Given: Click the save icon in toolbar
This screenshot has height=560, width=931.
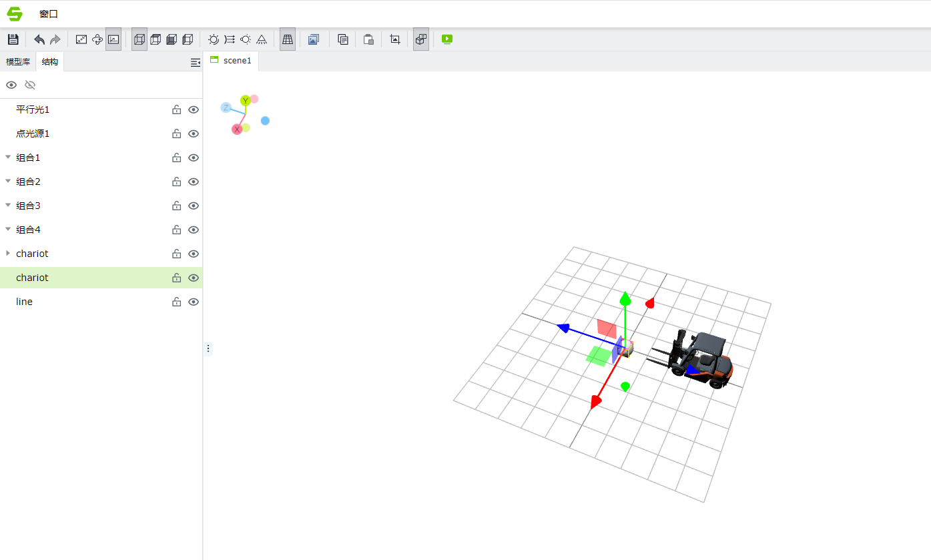Looking at the screenshot, I should point(13,39).
